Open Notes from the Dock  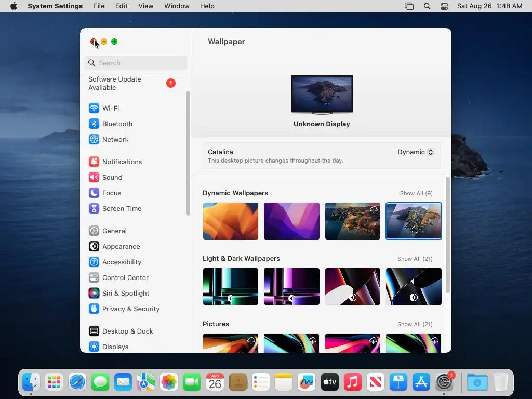284,382
